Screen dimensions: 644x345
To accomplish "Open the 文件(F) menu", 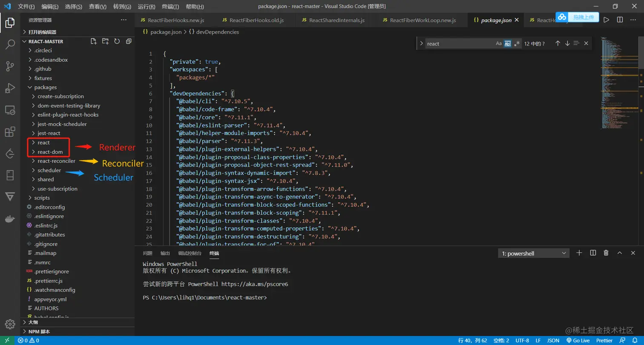I will [26, 6].
